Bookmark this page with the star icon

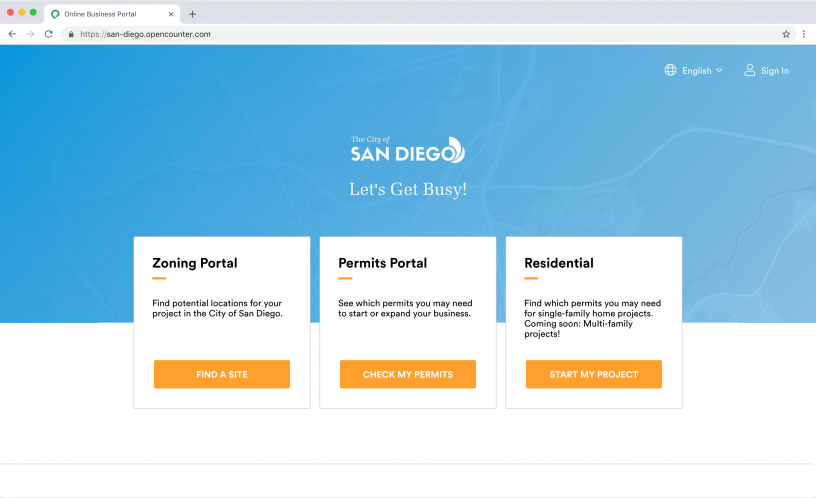[x=786, y=34]
